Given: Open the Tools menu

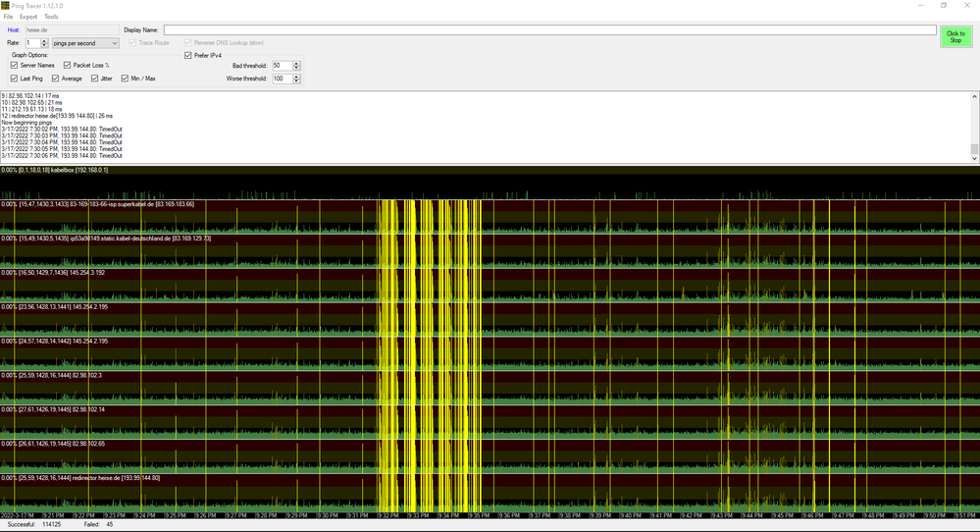Looking at the screenshot, I should coord(51,17).
